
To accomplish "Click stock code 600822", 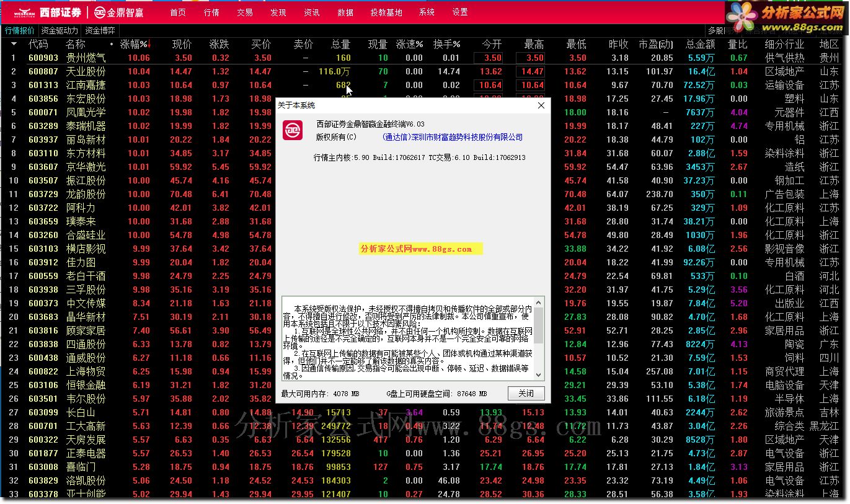I will point(43,371).
